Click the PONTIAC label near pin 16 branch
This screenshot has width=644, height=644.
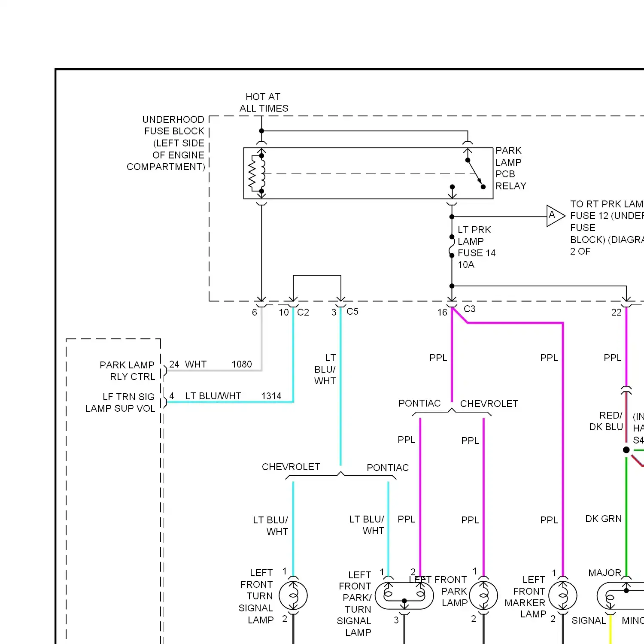tap(419, 403)
